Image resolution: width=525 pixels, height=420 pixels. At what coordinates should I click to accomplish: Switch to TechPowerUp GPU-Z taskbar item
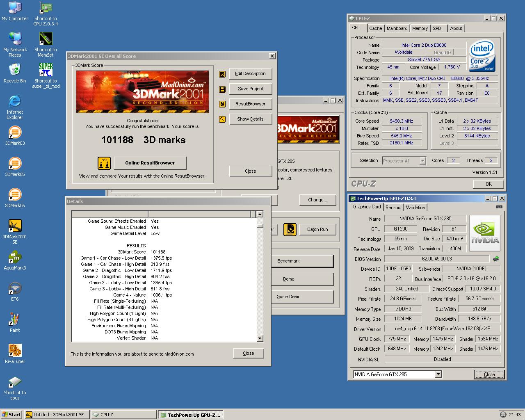coord(191,415)
